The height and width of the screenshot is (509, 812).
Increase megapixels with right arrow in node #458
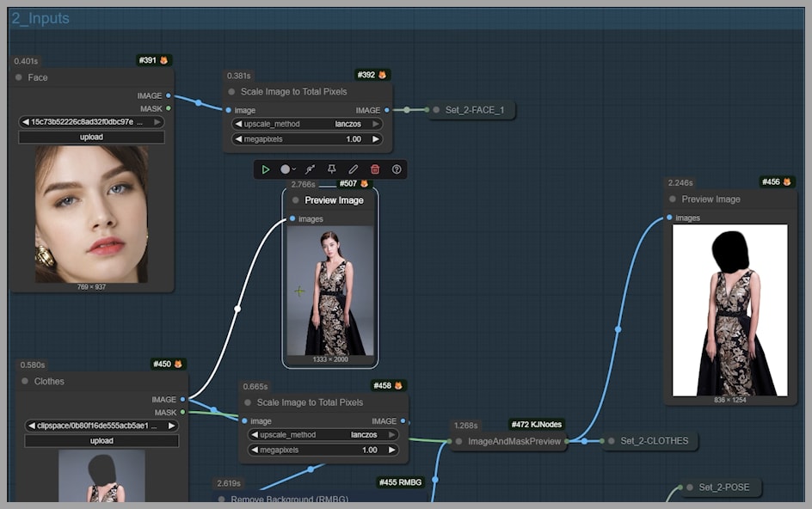tap(392, 450)
